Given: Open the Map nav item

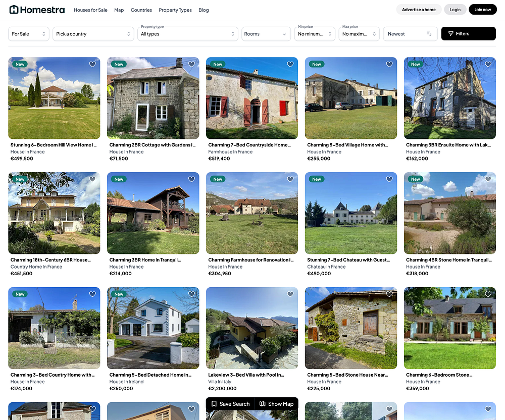Looking at the screenshot, I should [x=119, y=10].
